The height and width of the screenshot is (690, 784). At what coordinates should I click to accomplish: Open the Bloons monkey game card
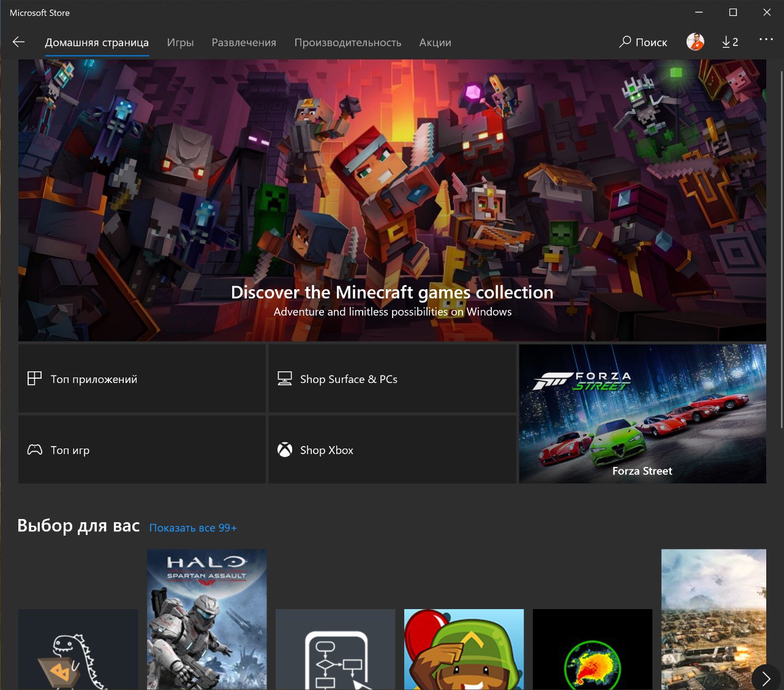(464, 650)
